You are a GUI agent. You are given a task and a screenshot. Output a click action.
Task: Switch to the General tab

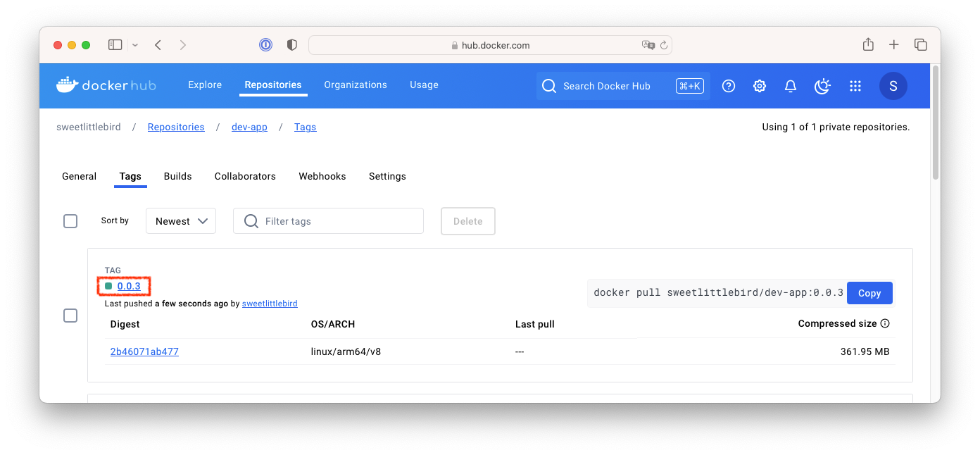79,176
